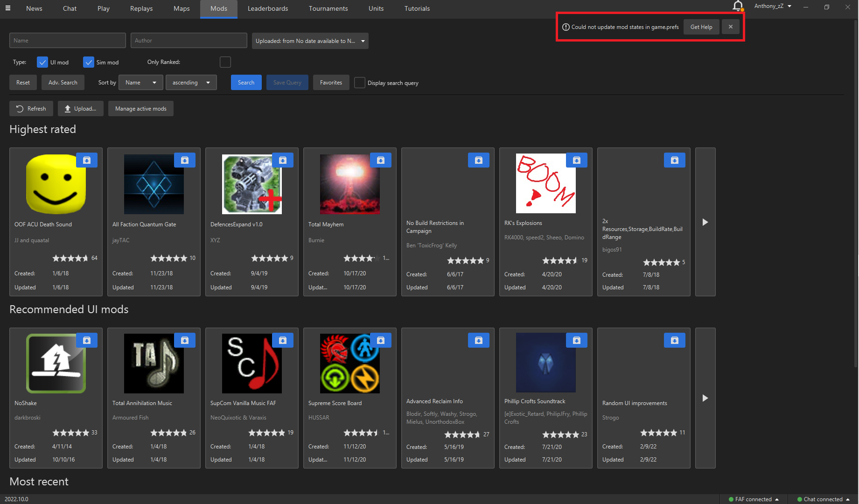Open the Sort by Name dropdown
Screen dimensions: 859x504
click(140, 83)
